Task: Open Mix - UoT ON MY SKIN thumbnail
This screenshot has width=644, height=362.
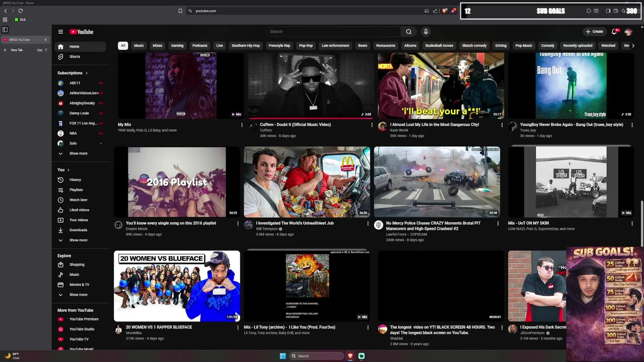Action: (571, 182)
